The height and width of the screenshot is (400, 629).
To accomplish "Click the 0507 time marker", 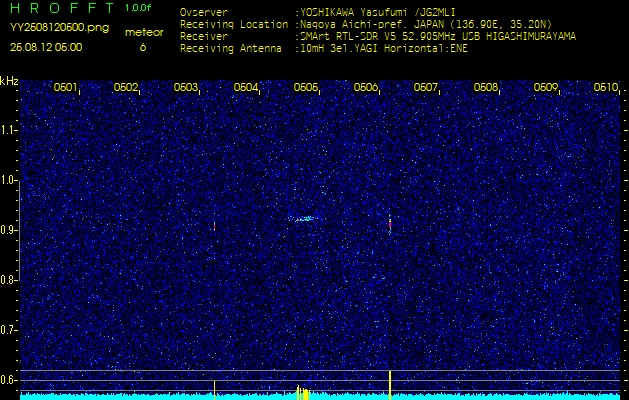I will click(426, 87).
